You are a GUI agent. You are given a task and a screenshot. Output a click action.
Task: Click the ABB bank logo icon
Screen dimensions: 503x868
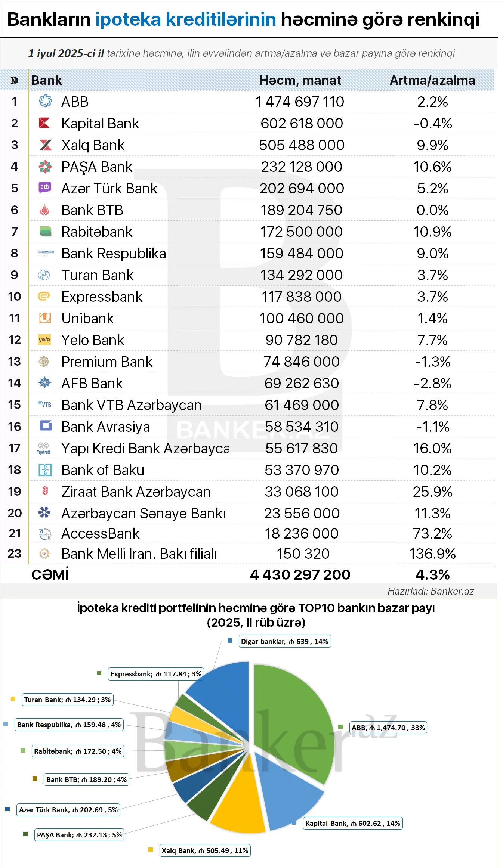[45, 101]
